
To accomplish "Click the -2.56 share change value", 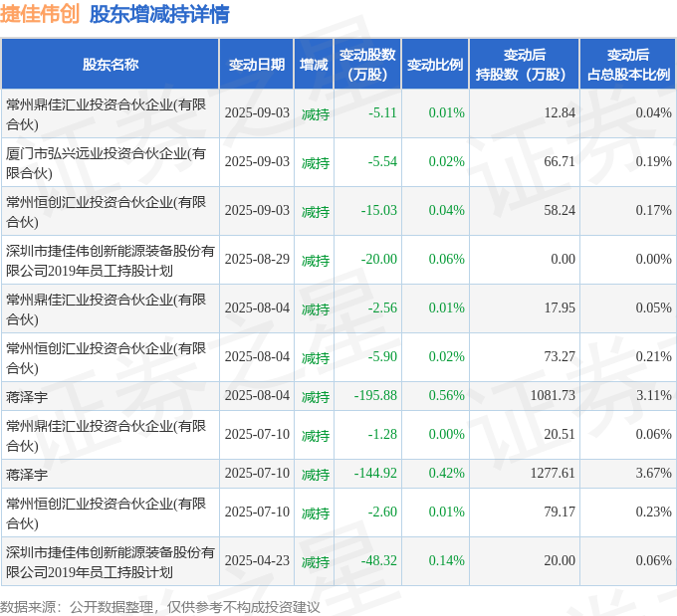I will (382, 308).
